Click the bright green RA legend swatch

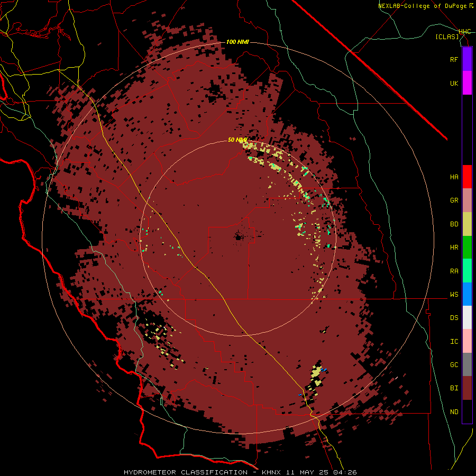tap(467, 271)
